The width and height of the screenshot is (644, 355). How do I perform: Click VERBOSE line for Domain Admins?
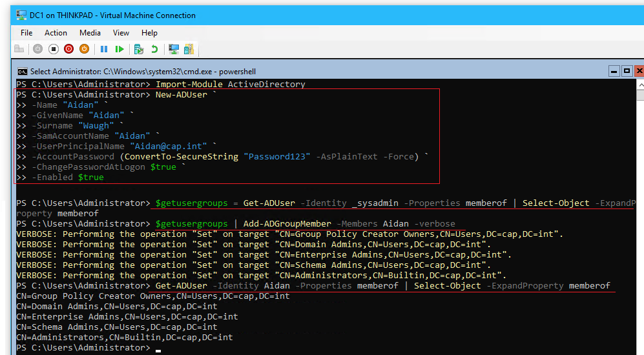coord(253,244)
